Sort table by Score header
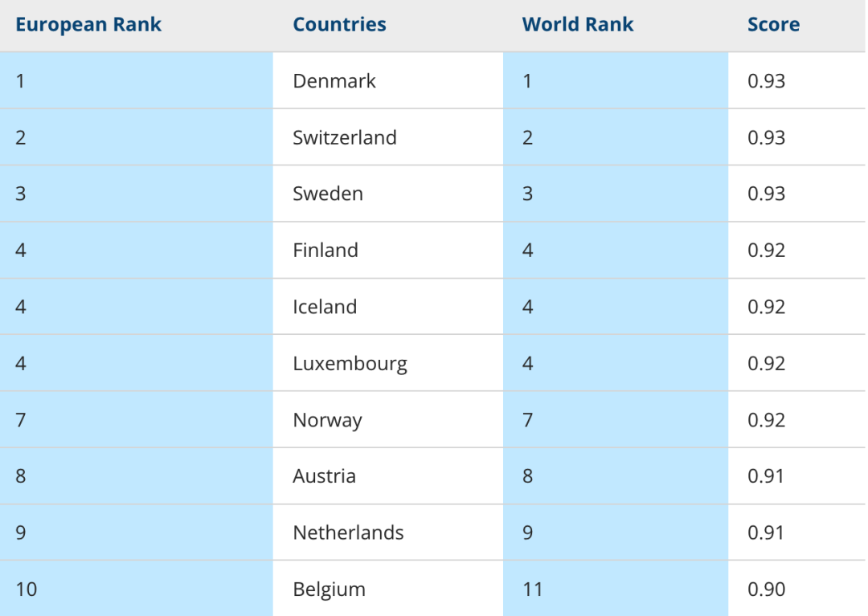Viewport: 868px width, 616px height. coord(773,25)
